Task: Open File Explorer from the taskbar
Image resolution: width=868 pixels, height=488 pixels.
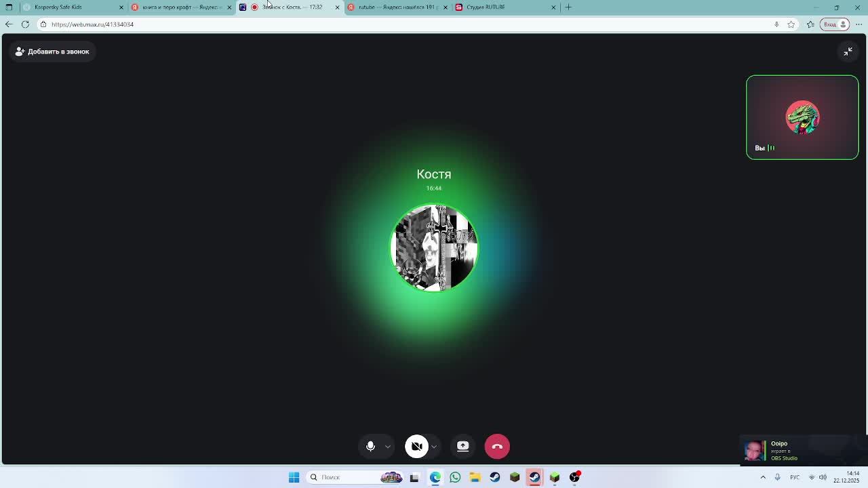Action: point(475,477)
